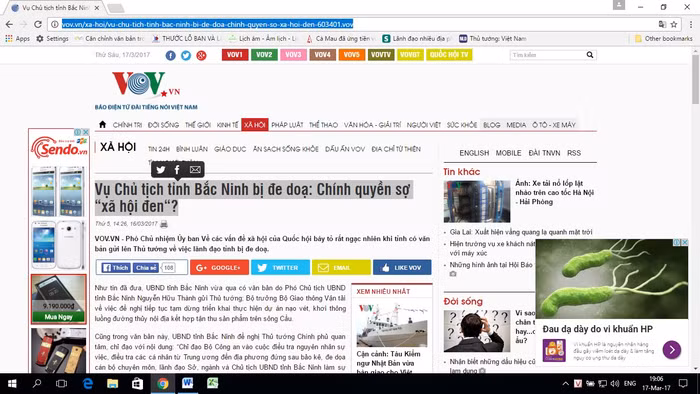Open SỨC KHỎE menu section

pyautogui.click(x=462, y=125)
